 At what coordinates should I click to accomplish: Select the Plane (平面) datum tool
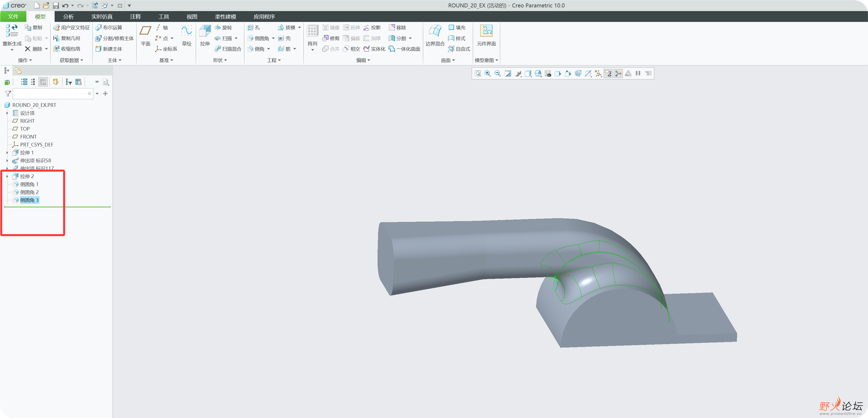145,35
